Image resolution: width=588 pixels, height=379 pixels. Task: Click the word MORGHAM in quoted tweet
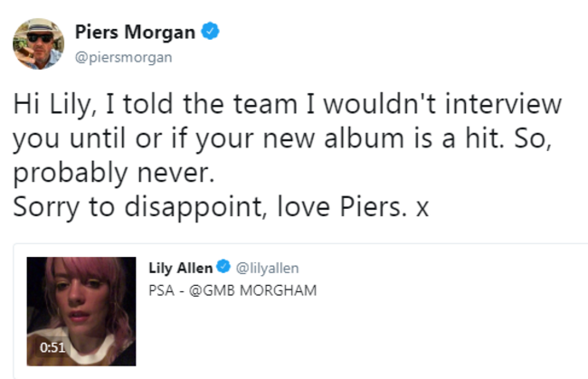pos(279,290)
